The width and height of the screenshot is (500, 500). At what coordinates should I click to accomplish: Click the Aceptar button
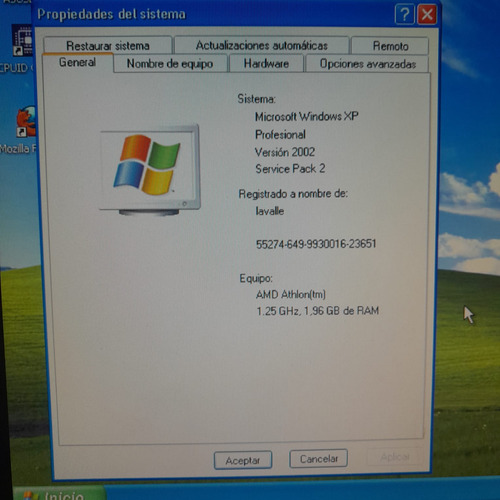(243, 460)
